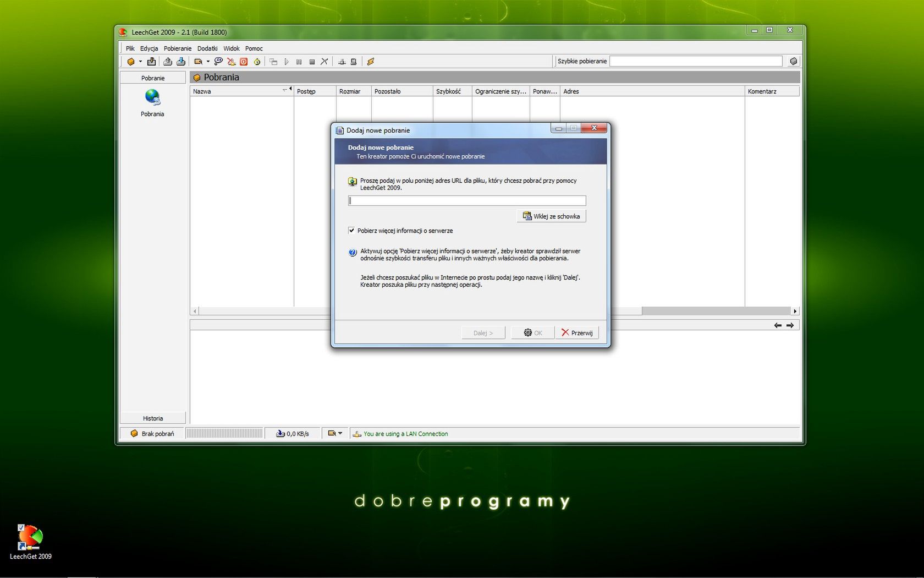Expand the arrow beside the new download cube
Screen dimensions: 924x578
[140, 62]
